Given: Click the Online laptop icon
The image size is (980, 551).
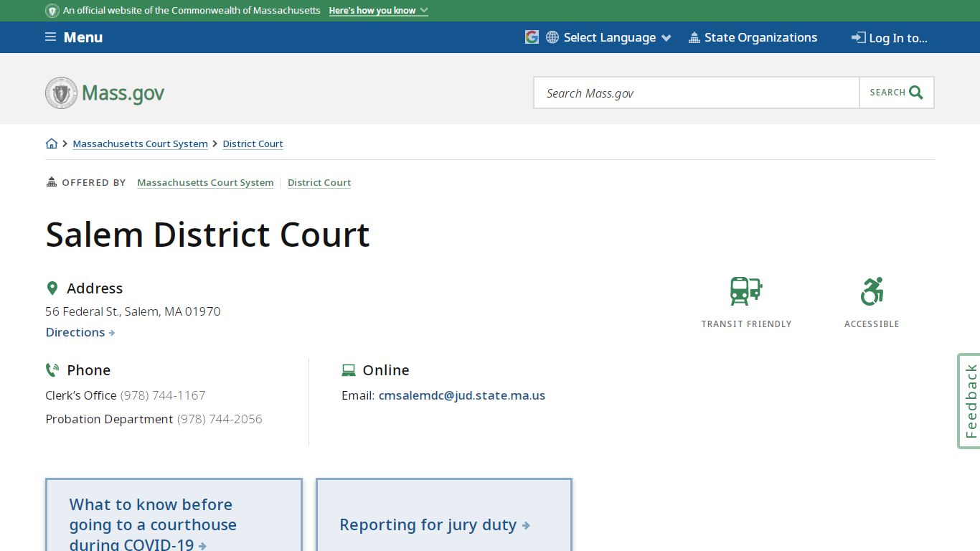Looking at the screenshot, I should coord(349,370).
